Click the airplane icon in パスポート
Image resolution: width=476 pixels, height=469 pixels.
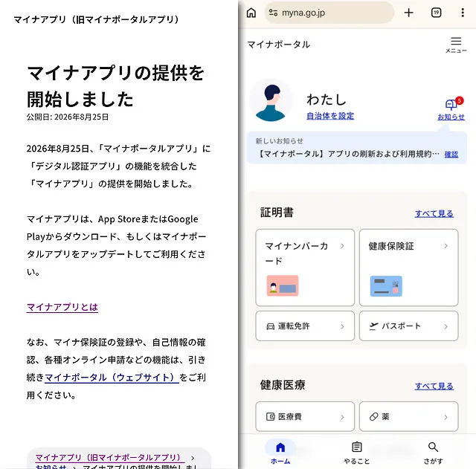coord(373,326)
